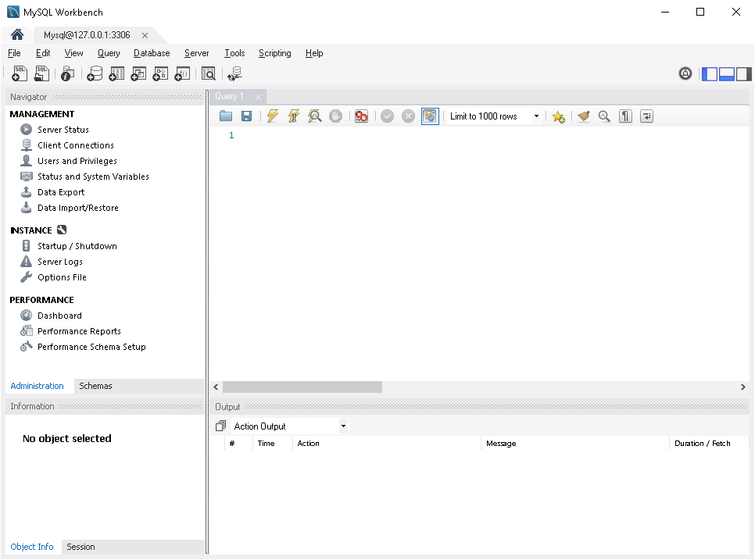The width and height of the screenshot is (755, 560).
Task: Commit the current transaction
Action: 387,116
